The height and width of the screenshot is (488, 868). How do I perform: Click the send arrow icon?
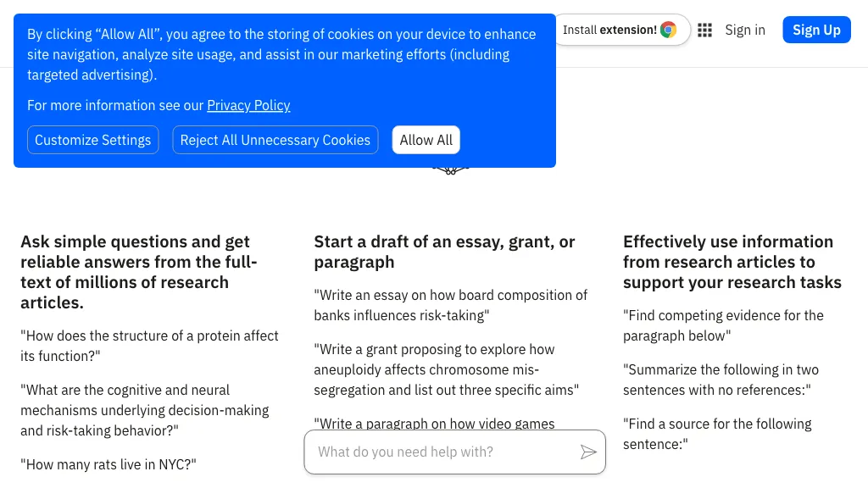(588, 452)
